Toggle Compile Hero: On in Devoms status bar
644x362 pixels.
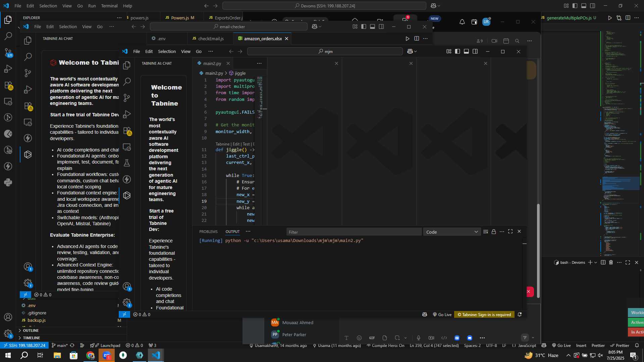[x=385, y=346]
